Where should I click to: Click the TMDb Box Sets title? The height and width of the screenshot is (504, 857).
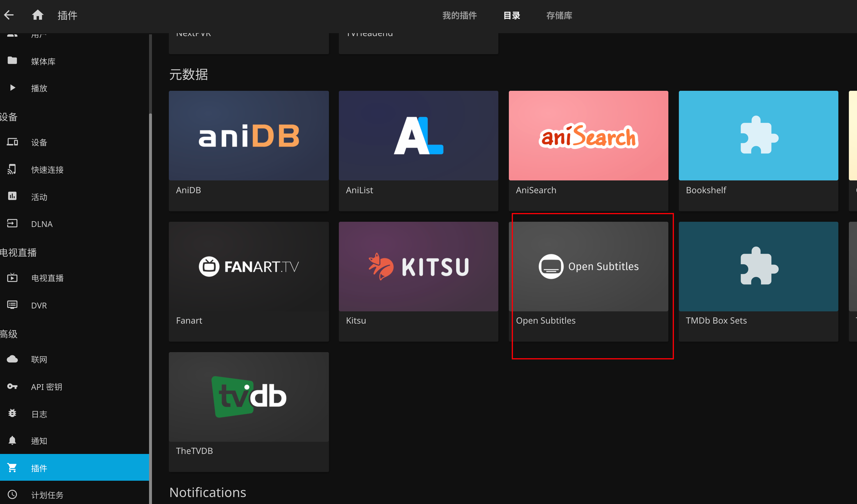[x=716, y=320]
